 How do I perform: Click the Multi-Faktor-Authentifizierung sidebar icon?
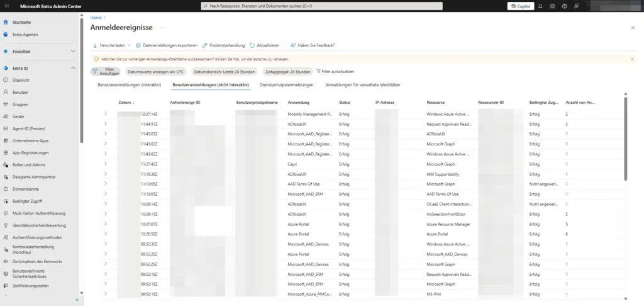coord(6,213)
